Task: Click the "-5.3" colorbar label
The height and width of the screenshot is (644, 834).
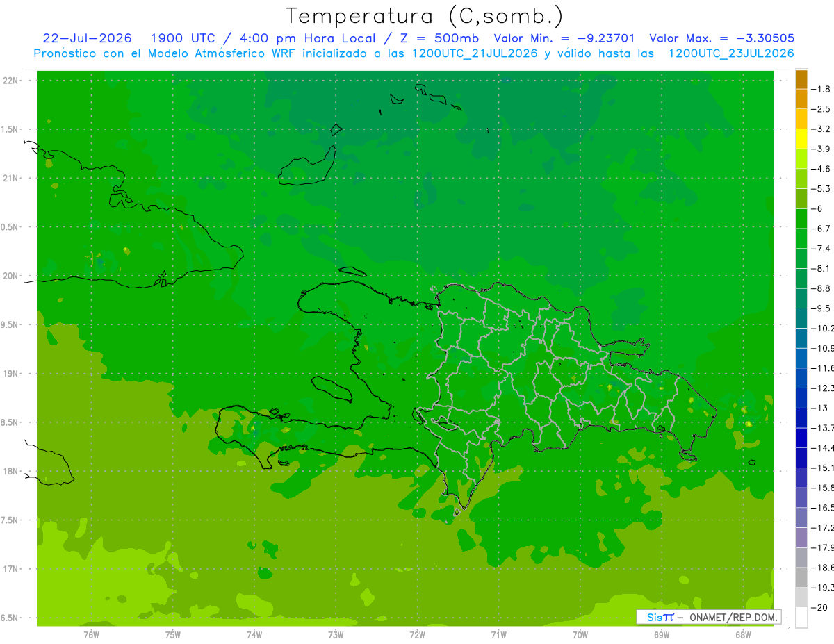Action: [821, 189]
